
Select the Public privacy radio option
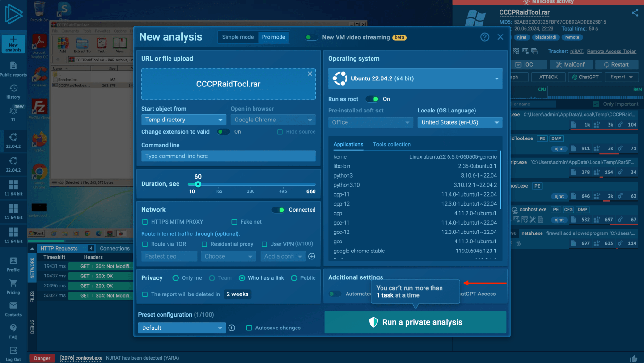[x=294, y=278]
